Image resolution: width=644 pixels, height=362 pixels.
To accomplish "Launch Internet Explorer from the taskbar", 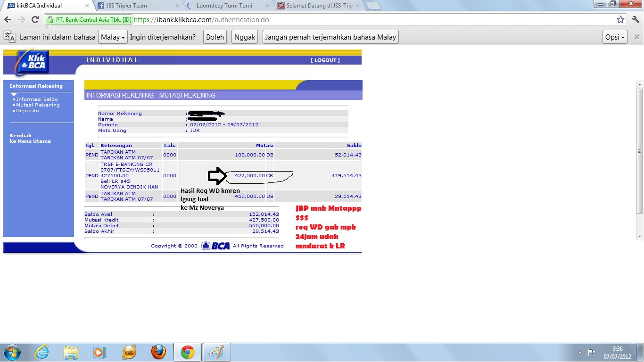I will click(42, 352).
